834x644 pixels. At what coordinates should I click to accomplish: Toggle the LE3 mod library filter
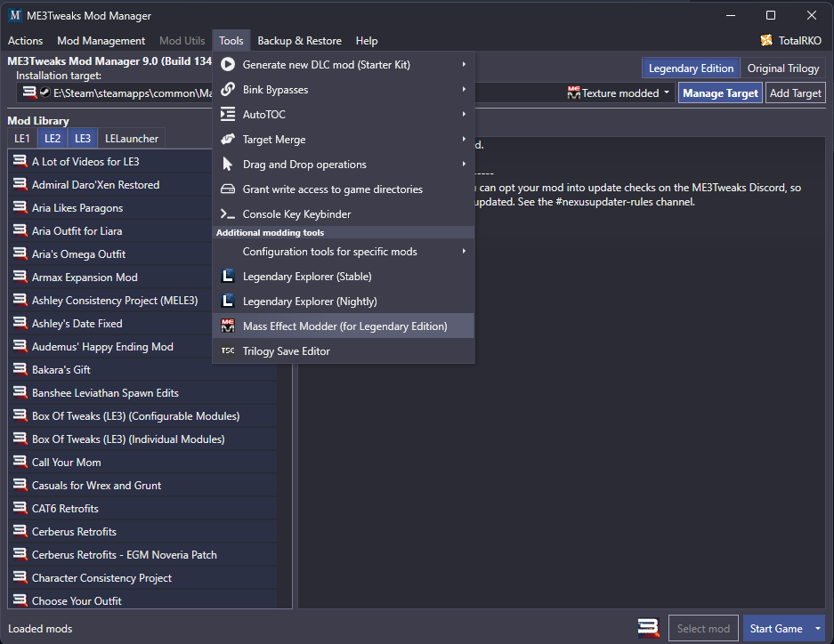click(83, 139)
